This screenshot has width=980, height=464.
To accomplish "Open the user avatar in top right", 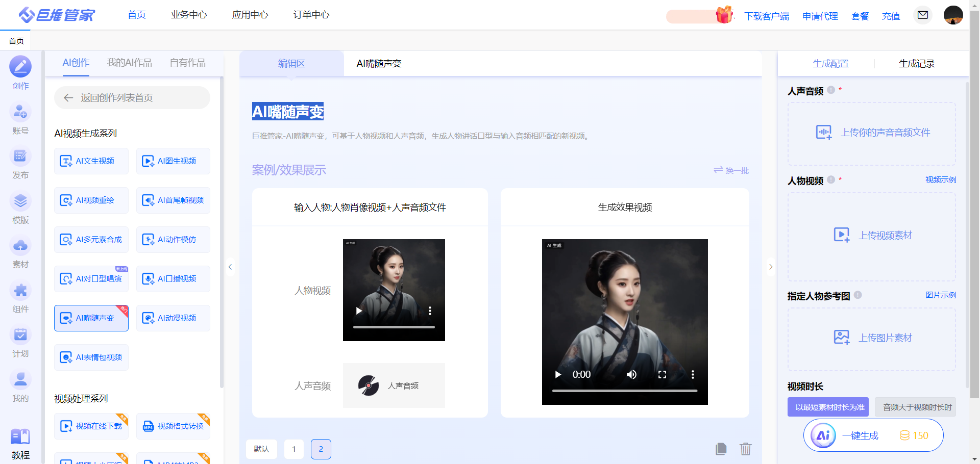I will [x=953, y=15].
